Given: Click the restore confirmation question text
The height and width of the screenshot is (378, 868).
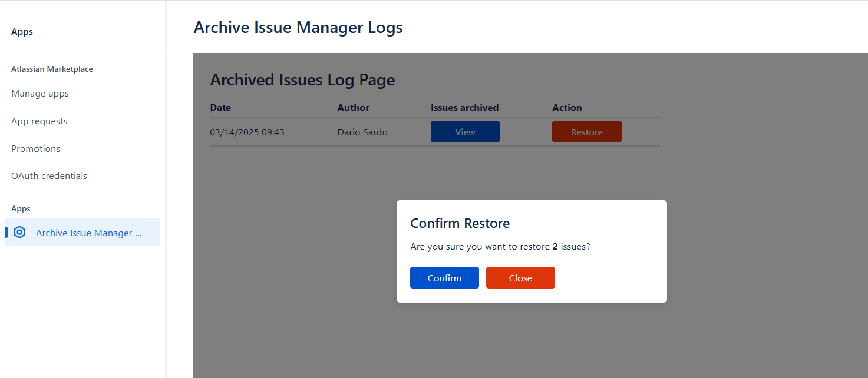Looking at the screenshot, I should [x=500, y=247].
